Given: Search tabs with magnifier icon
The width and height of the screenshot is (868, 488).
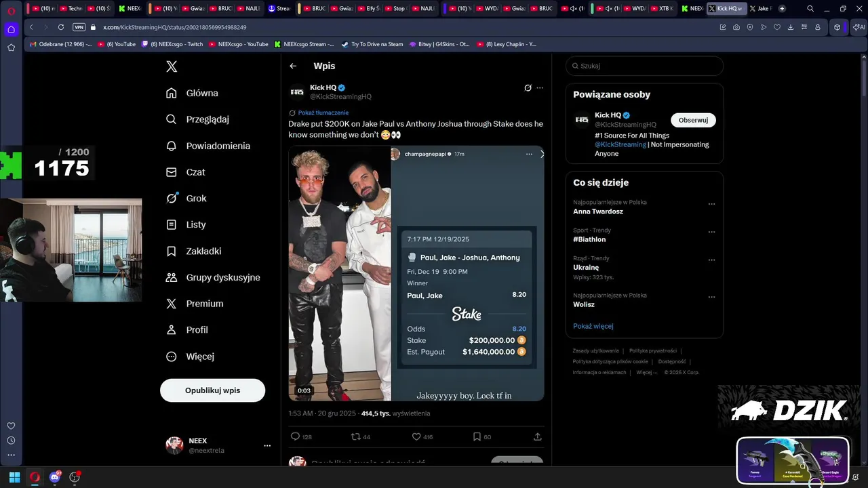Looking at the screenshot, I should pos(811,9).
